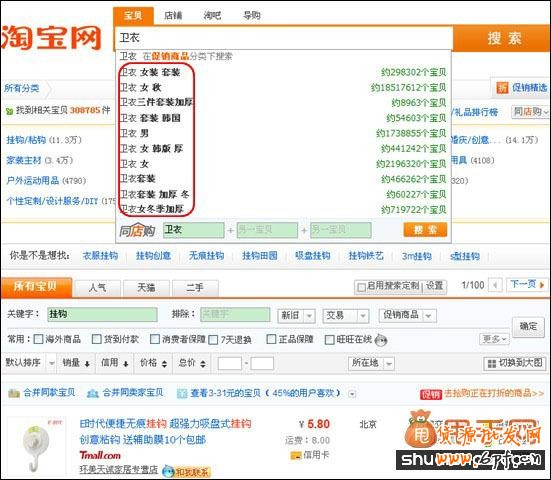This screenshot has width=551, height=480.
Task: Sort by 价格 arrows
Action: [x=164, y=364]
